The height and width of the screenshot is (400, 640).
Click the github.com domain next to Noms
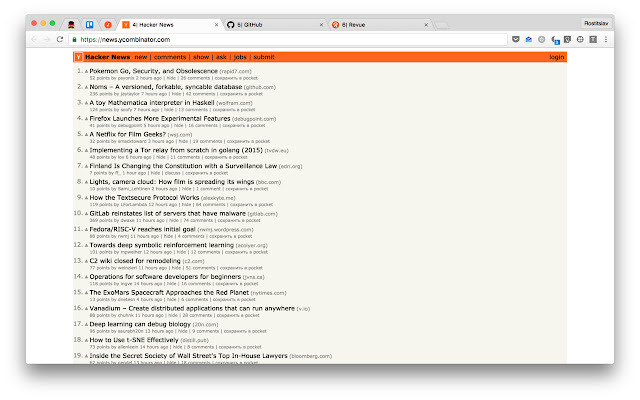(x=260, y=87)
